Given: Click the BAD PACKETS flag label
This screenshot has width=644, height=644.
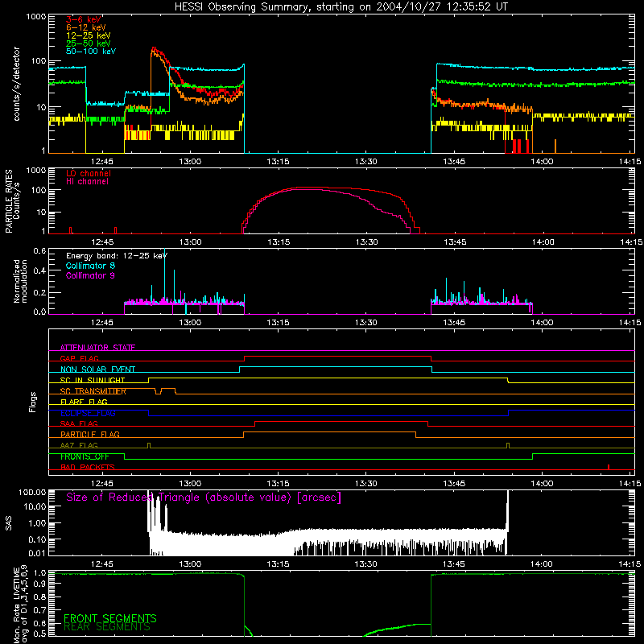Looking at the screenshot, I should (88, 467).
